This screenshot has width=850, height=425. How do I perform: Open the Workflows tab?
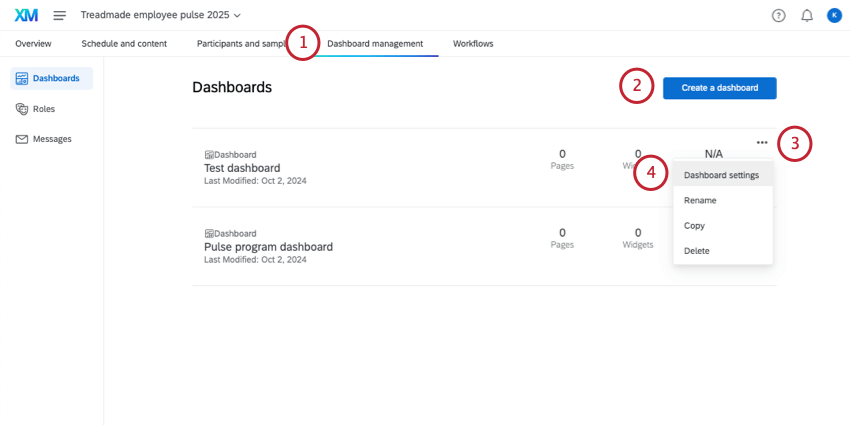click(x=473, y=44)
